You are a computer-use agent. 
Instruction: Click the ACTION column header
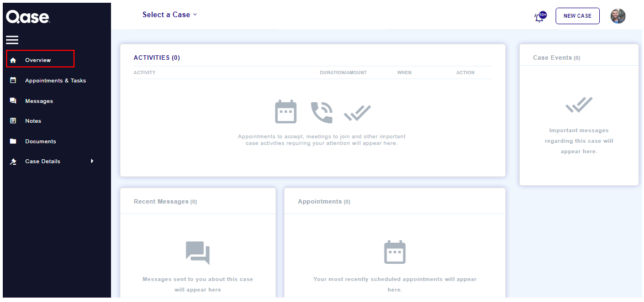pyautogui.click(x=466, y=72)
